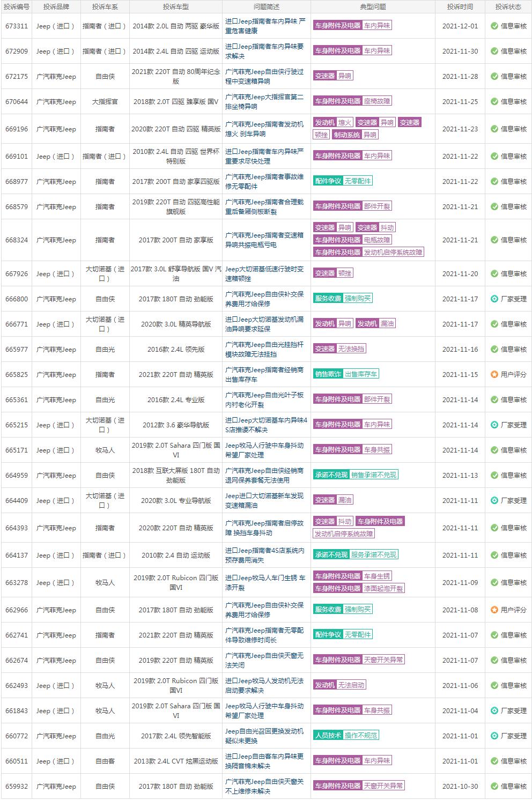
Task: Click orange star 用户评分 icon in row 665825
Action: pos(494,374)
